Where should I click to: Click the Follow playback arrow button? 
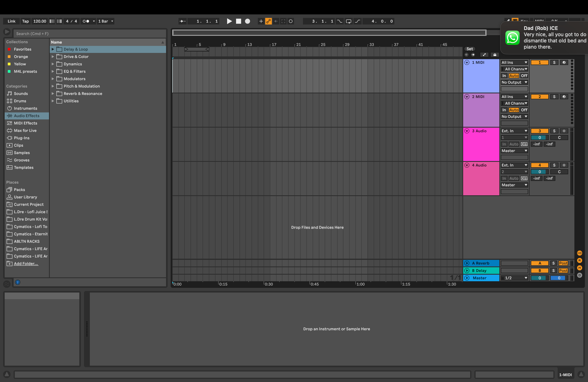[x=182, y=21]
